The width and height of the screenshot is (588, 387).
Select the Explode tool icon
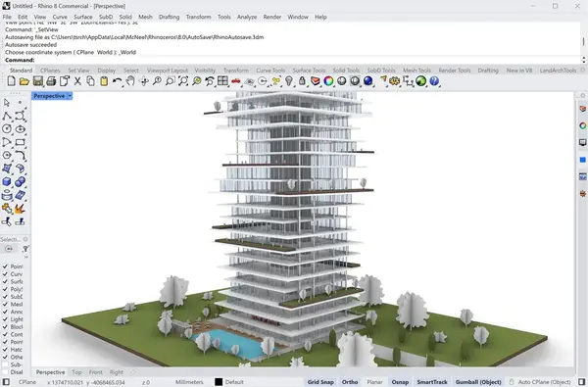20,209
